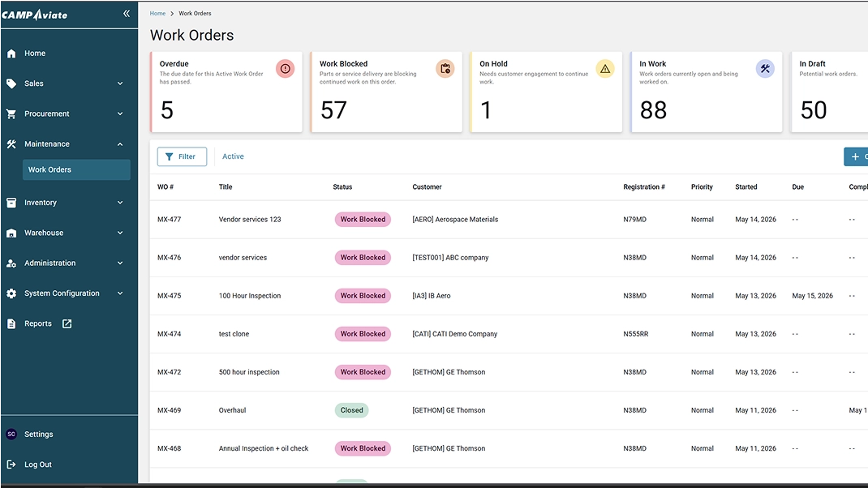Viewport: 868px width, 488px height.
Task: Click the Log Out arrow icon
Action: tap(11, 464)
